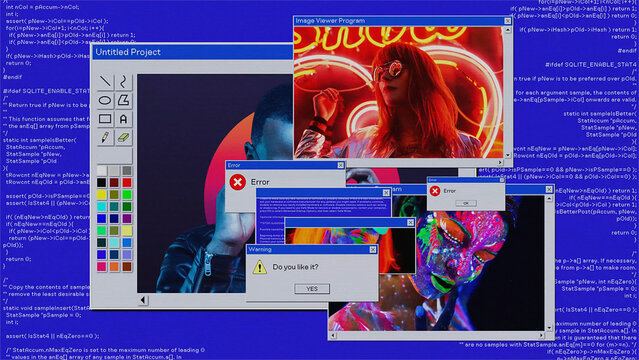
Task: Select the Curve line tool
Action: coord(123,82)
